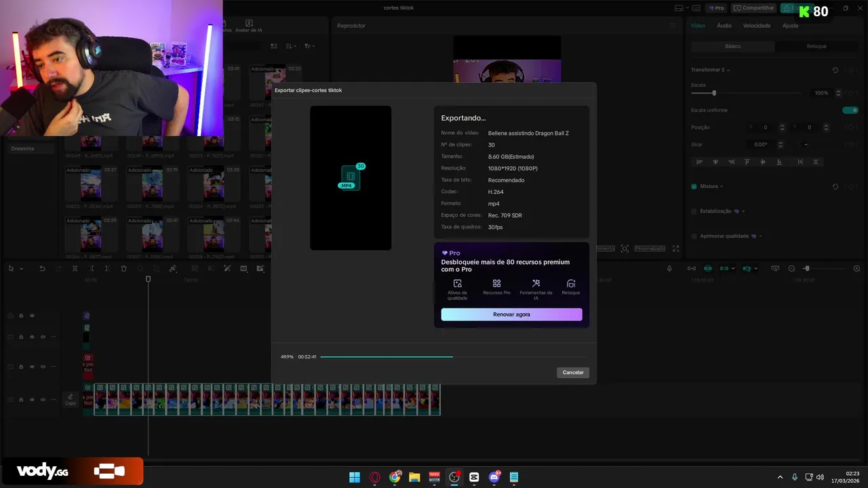Expand the Mistura dropdown arrow
The image size is (868, 488).
pos(722,186)
